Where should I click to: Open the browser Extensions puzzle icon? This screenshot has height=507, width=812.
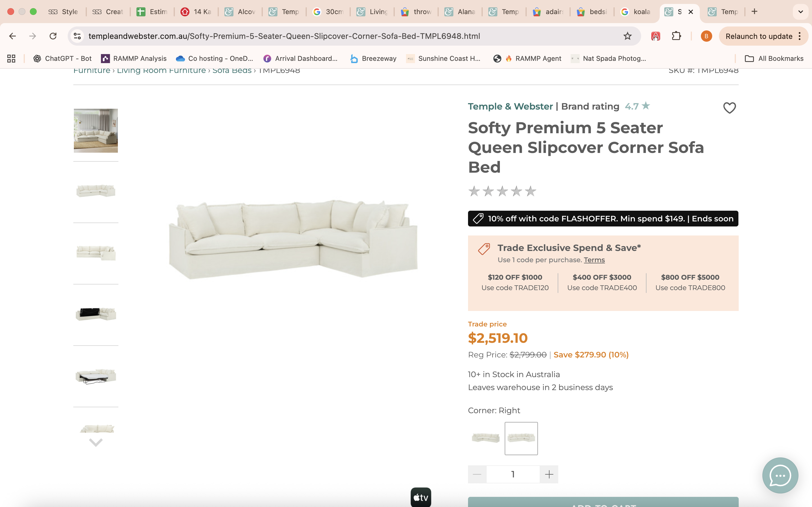point(676,36)
